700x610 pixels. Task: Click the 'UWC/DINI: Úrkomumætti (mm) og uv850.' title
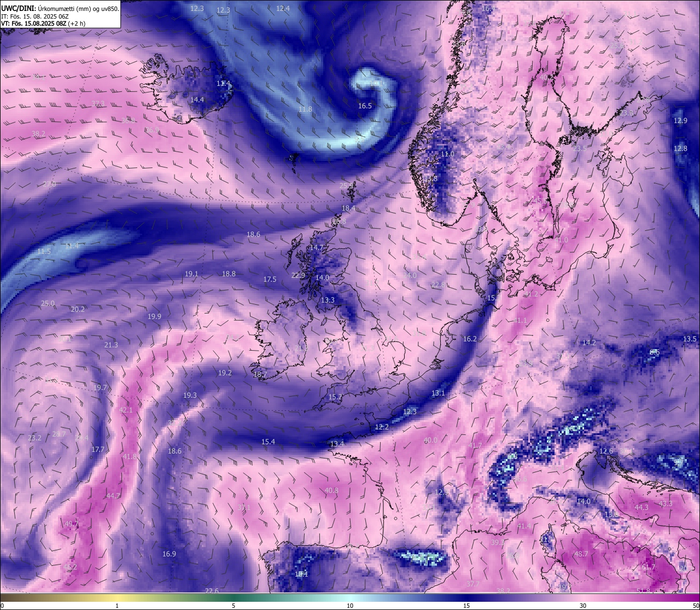pos(60,8)
